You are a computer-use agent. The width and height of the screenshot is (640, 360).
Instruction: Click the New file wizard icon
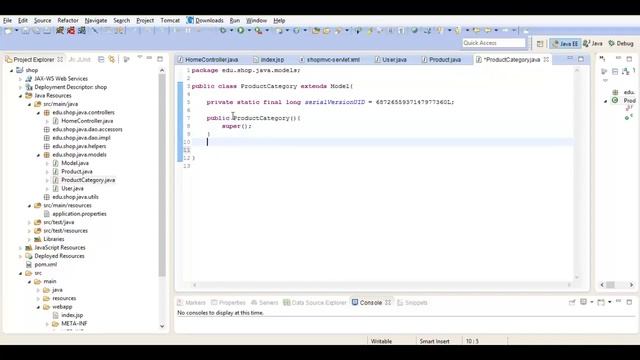[x=8, y=31]
